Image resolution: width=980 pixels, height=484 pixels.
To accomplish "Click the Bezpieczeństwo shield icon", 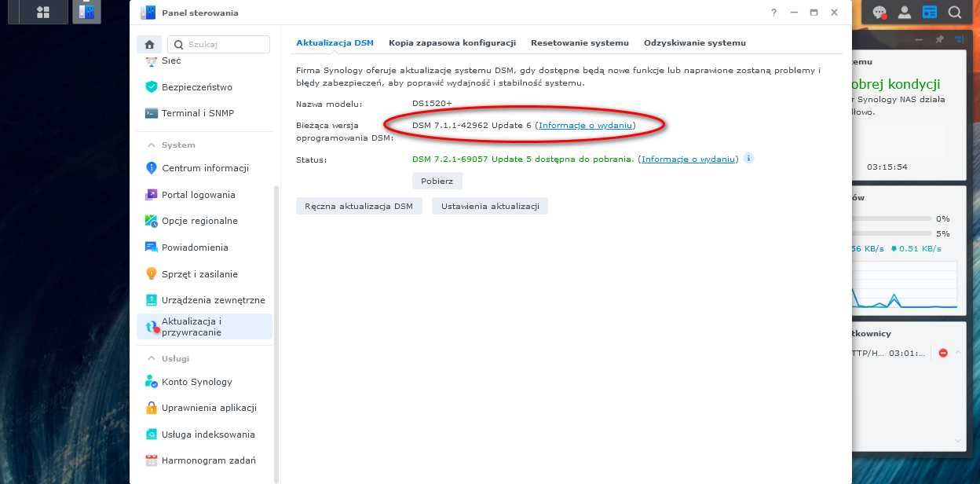I will point(152,87).
